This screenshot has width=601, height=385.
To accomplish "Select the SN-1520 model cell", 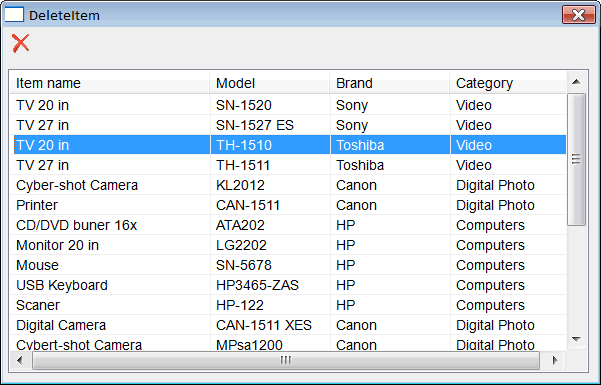I will [270, 105].
